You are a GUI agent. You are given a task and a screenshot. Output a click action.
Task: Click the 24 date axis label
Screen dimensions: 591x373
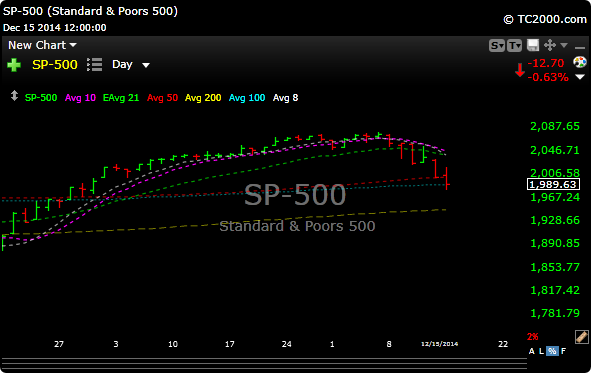(286, 344)
